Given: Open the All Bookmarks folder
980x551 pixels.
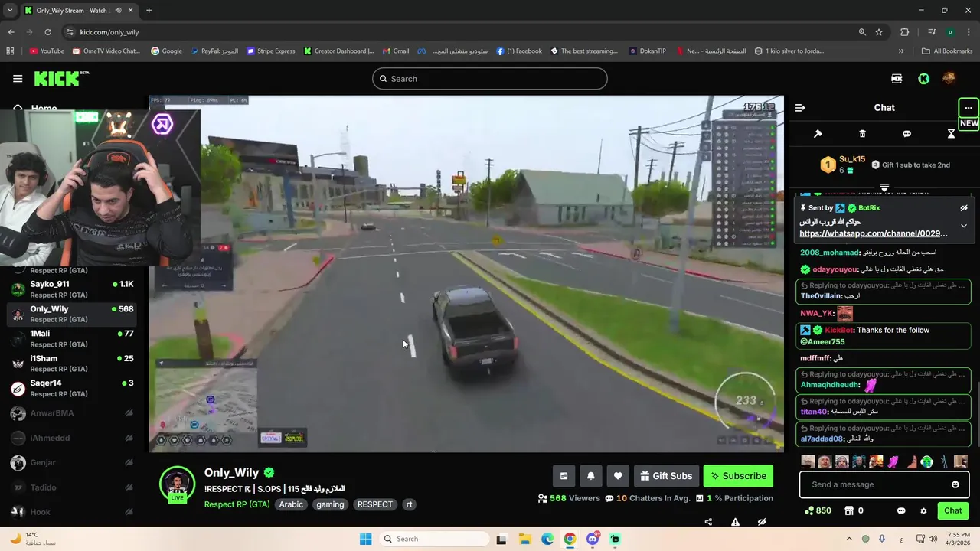Looking at the screenshot, I should [947, 51].
